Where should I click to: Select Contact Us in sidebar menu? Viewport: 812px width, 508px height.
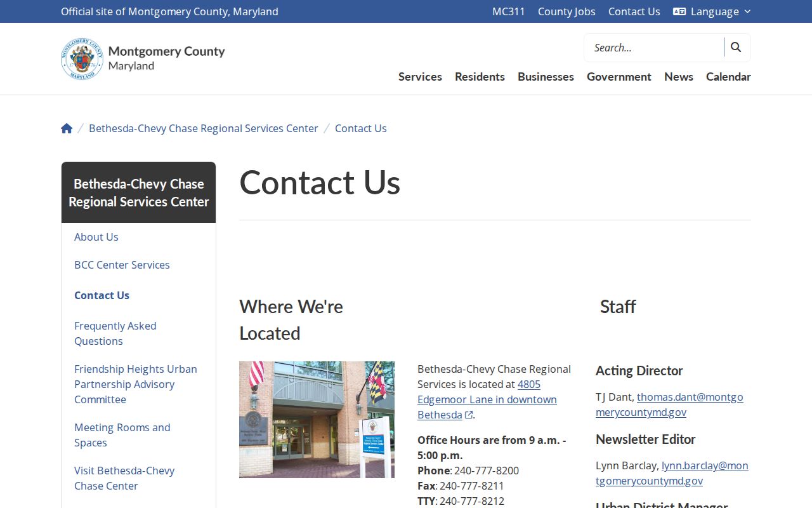tap(101, 295)
